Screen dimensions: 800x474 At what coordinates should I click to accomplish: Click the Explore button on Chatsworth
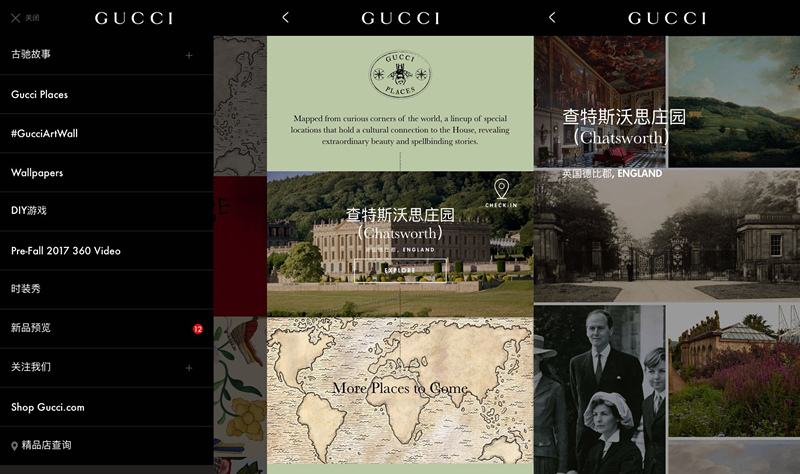point(401,270)
